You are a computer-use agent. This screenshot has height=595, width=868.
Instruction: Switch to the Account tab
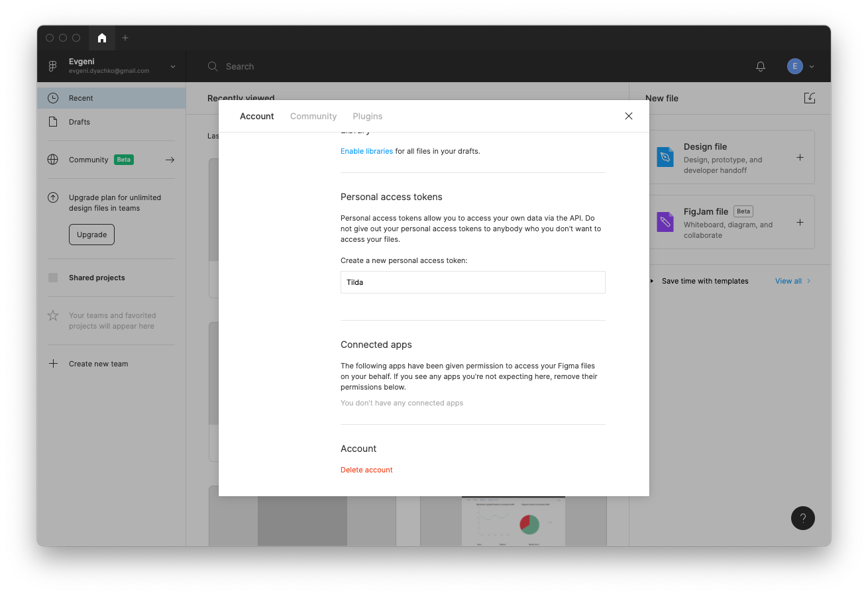tap(256, 116)
